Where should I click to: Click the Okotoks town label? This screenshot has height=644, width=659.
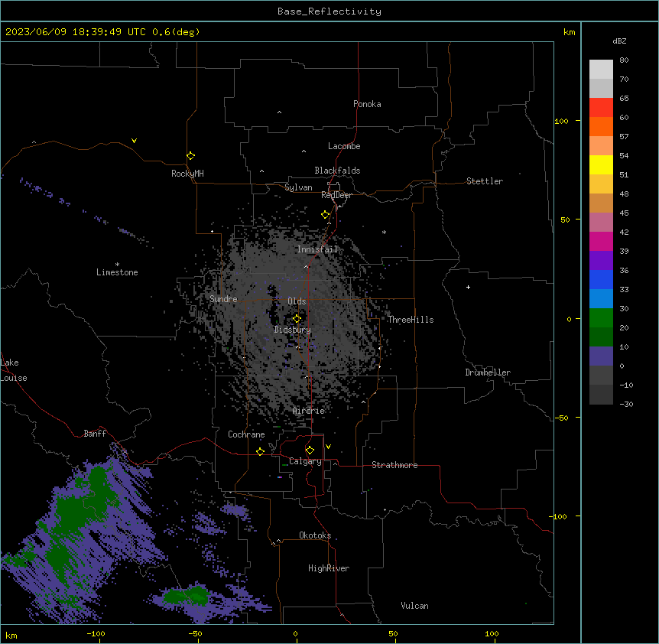(x=315, y=535)
